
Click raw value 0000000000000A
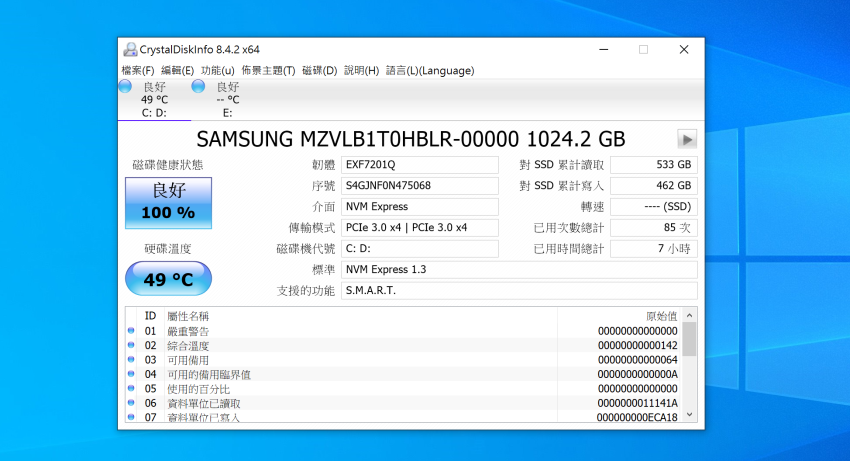click(638, 374)
